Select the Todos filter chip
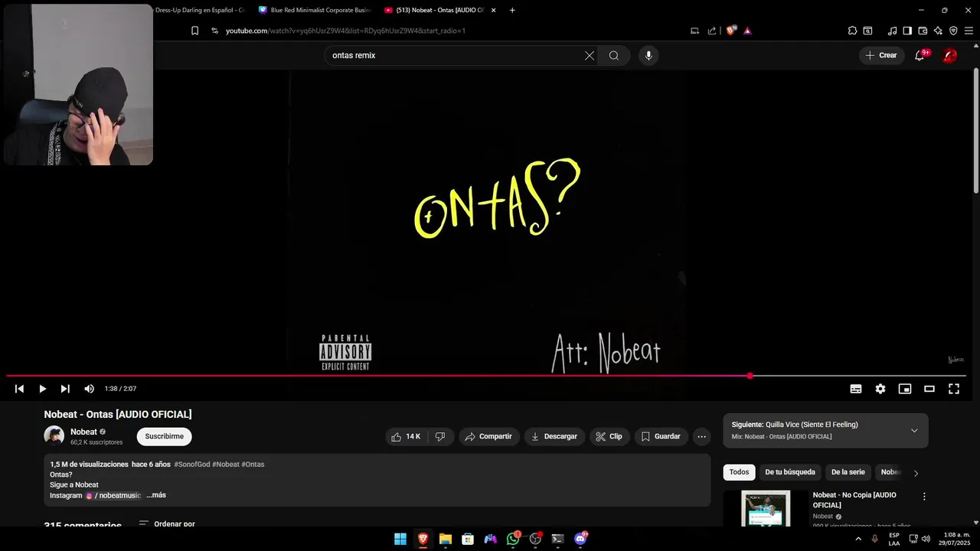Viewport: 980px width, 551px height. 739,472
